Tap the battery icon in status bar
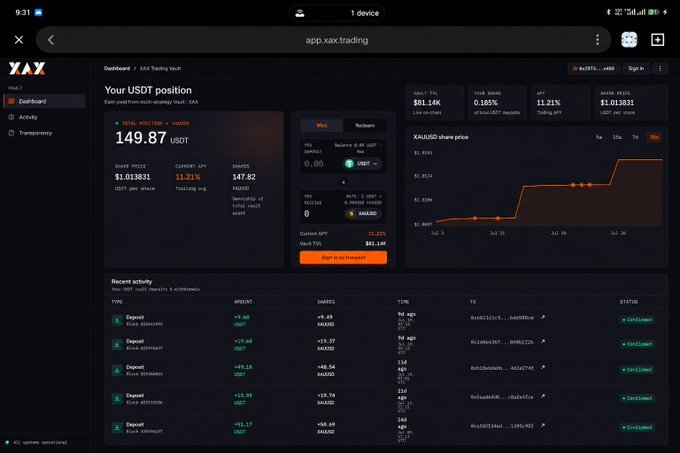The image size is (680, 453). click(x=654, y=12)
